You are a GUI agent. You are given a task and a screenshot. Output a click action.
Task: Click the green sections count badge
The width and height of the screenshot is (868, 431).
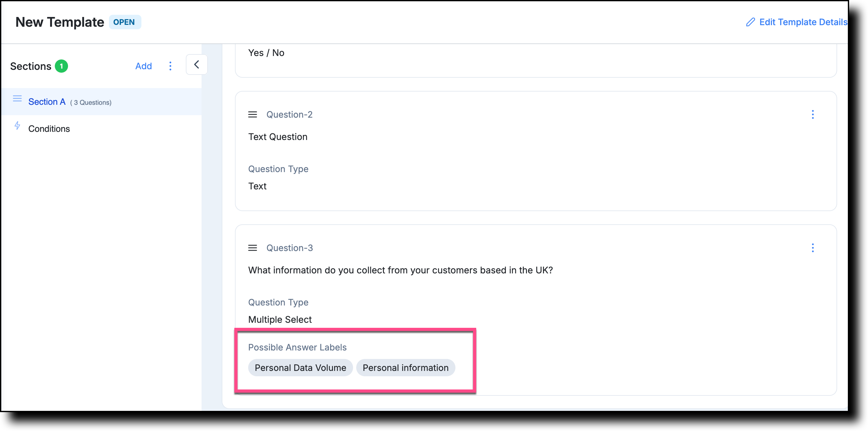tap(61, 66)
